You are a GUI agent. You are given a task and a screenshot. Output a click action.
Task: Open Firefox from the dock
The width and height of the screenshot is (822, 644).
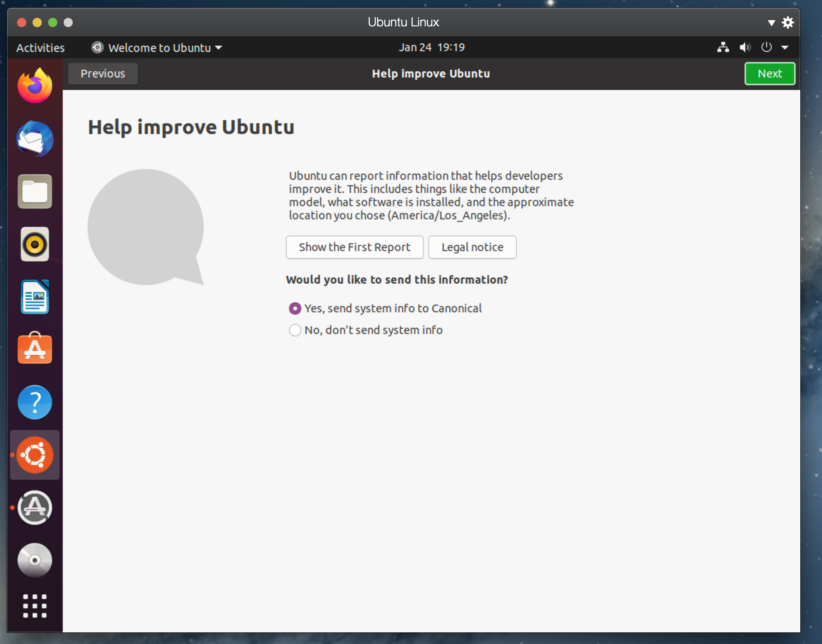[x=35, y=86]
